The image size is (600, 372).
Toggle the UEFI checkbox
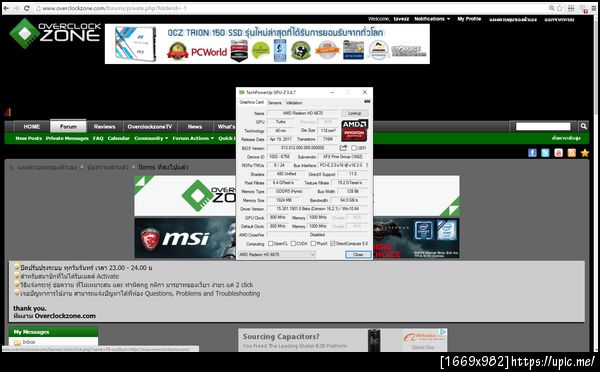(x=354, y=148)
